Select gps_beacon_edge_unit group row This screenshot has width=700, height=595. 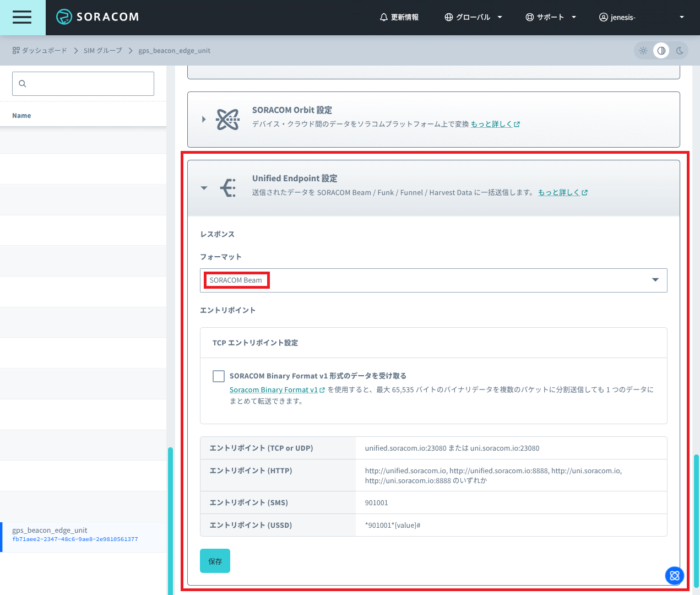pyautogui.click(x=83, y=537)
